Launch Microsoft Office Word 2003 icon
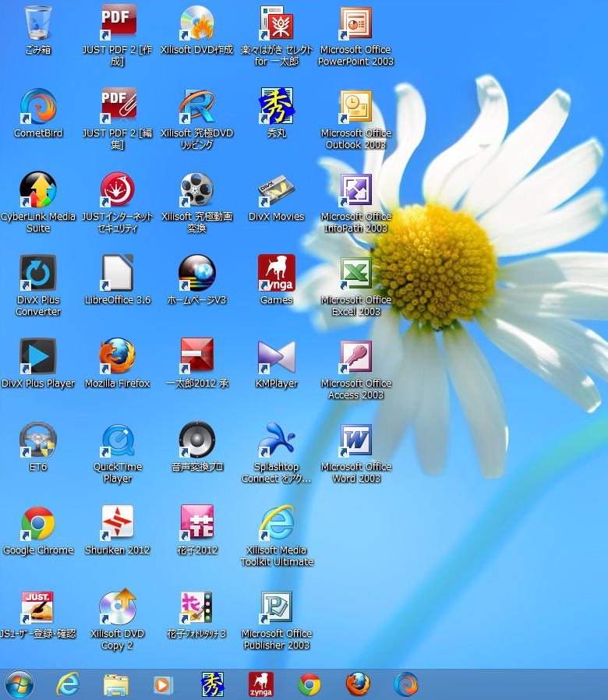Image resolution: width=608 pixels, height=700 pixels. (356, 440)
